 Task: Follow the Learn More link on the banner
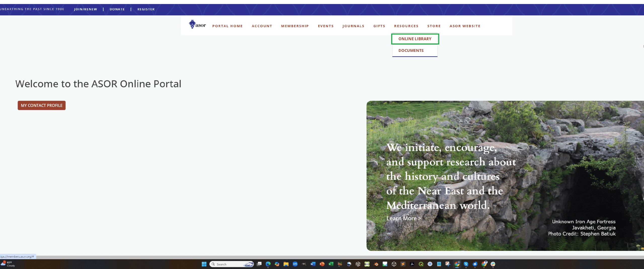(x=404, y=218)
